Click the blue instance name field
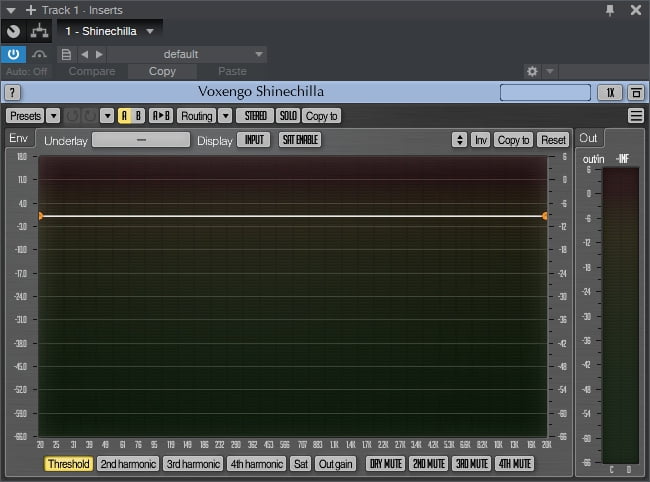650x482 pixels. [x=545, y=92]
